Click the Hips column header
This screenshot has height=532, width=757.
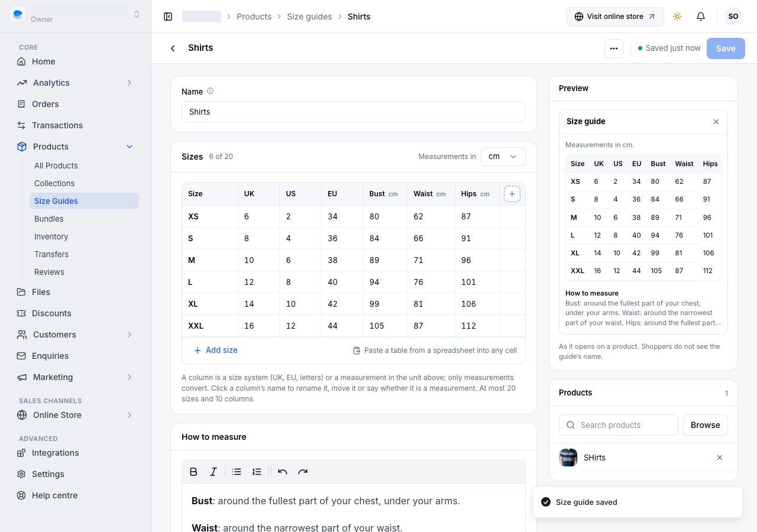(477, 194)
